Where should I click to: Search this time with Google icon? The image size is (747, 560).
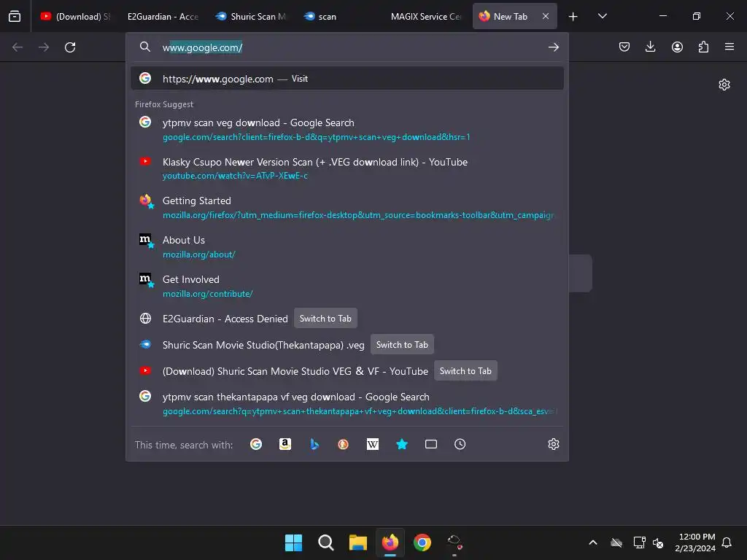click(256, 444)
